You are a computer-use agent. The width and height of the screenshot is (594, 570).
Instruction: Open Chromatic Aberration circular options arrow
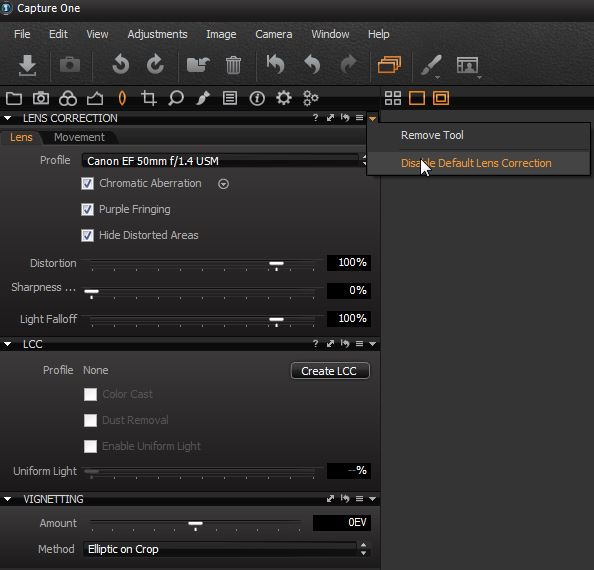[x=224, y=184]
